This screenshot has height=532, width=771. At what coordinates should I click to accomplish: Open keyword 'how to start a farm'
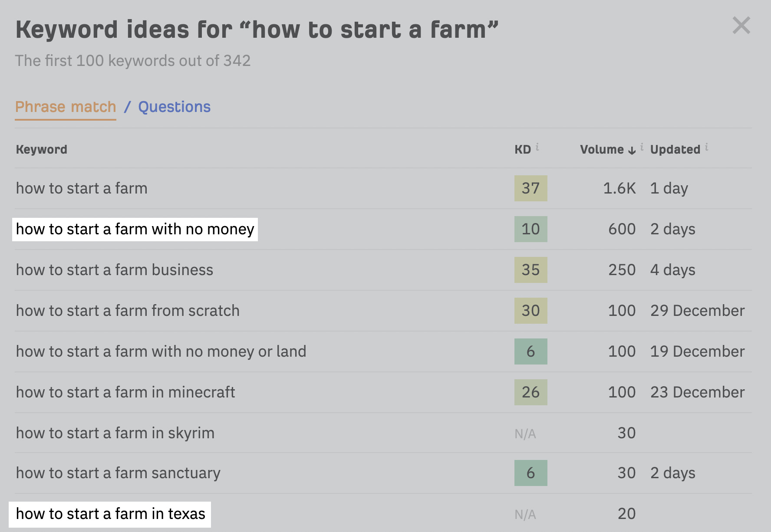pos(81,188)
